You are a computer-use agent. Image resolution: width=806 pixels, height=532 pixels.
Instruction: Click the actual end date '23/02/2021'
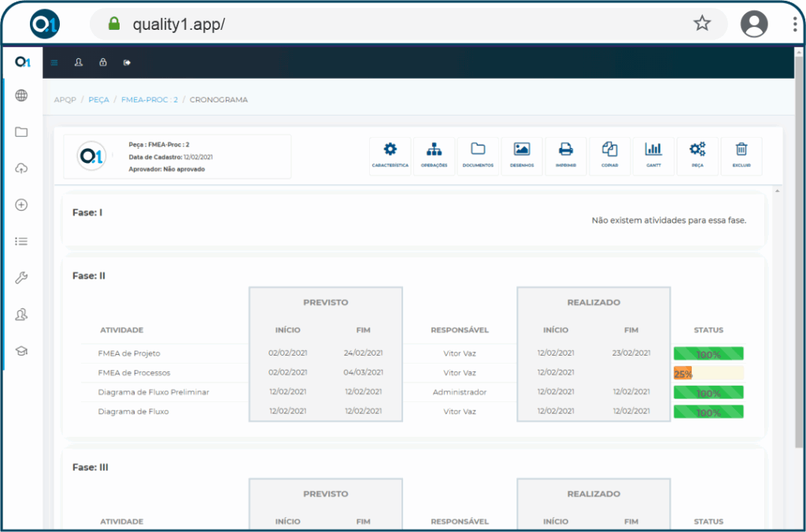point(631,353)
